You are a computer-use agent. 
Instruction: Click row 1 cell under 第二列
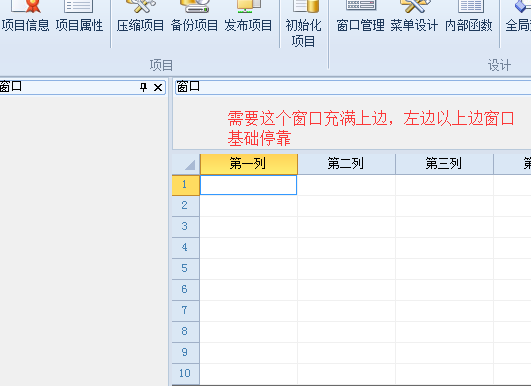point(346,185)
